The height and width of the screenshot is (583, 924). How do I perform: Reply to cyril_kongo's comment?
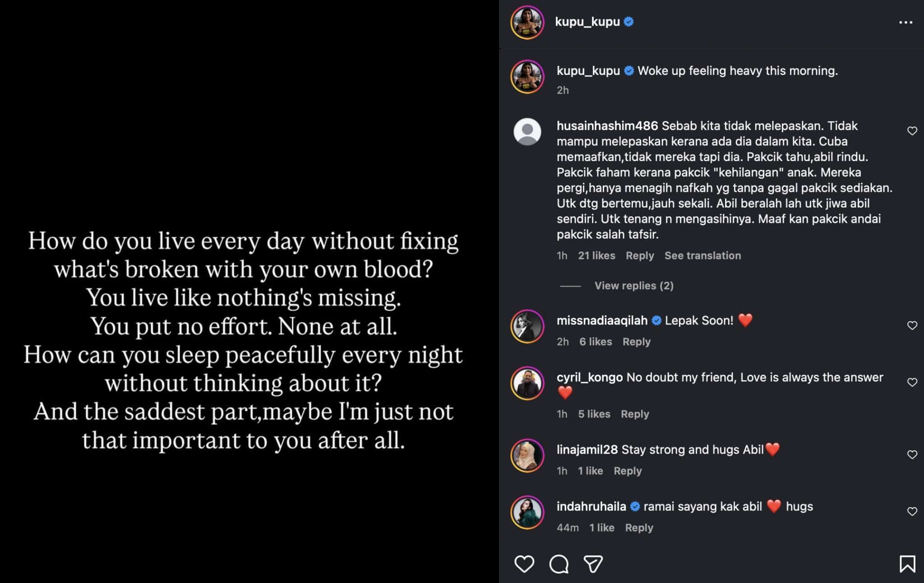(634, 414)
